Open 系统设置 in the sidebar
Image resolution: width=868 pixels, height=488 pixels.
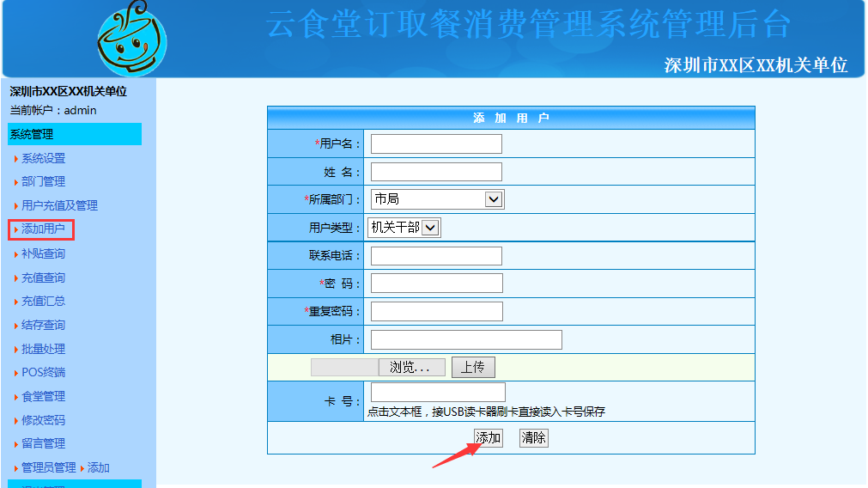pos(43,158)
